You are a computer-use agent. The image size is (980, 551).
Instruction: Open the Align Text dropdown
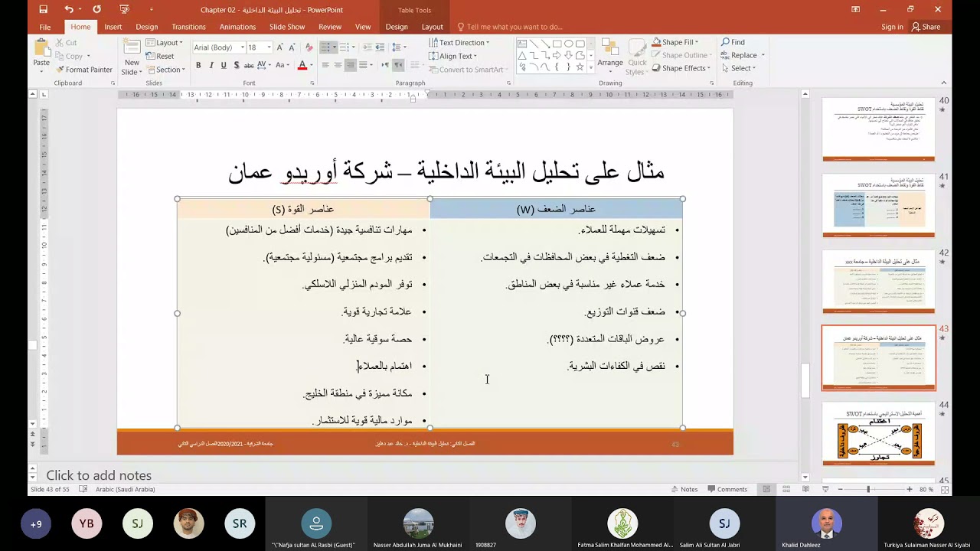click(x=452, y=56)
